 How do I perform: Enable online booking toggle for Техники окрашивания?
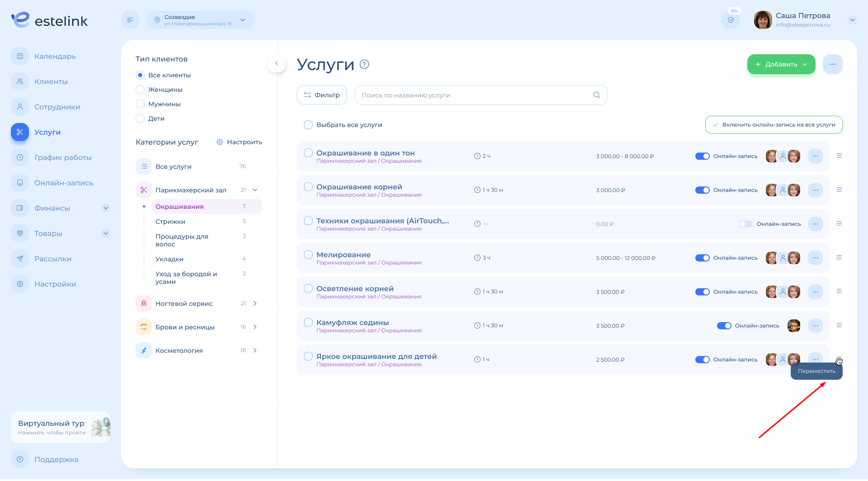point(745,224)
